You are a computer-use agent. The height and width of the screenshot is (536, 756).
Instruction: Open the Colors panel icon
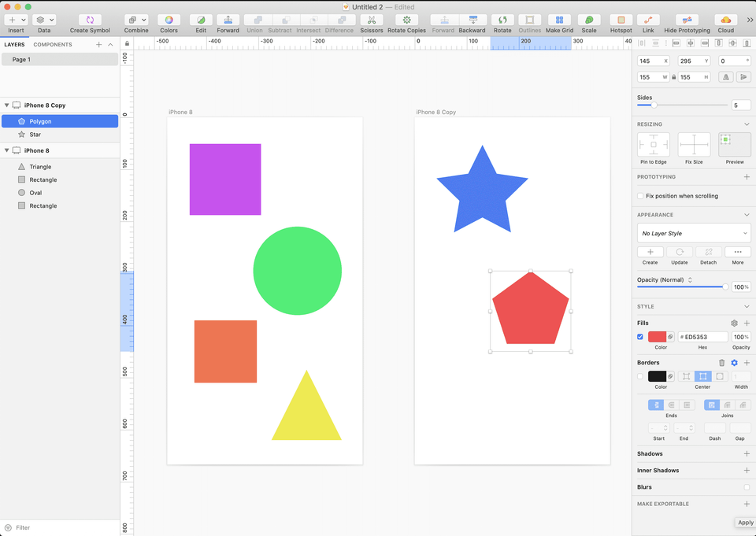[x=169, y=20]
